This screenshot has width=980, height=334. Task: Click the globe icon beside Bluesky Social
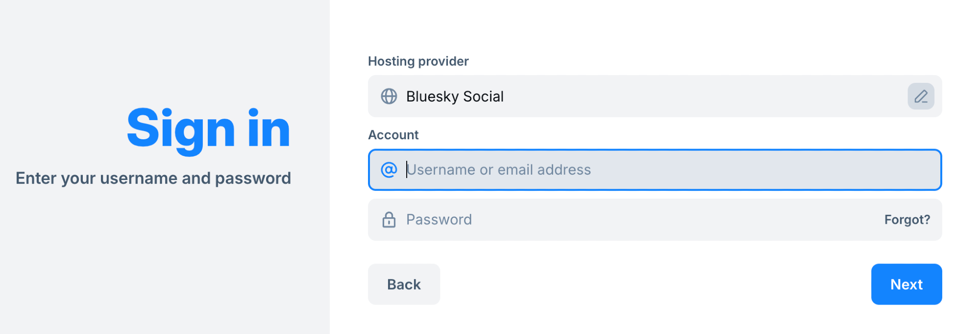389,96
